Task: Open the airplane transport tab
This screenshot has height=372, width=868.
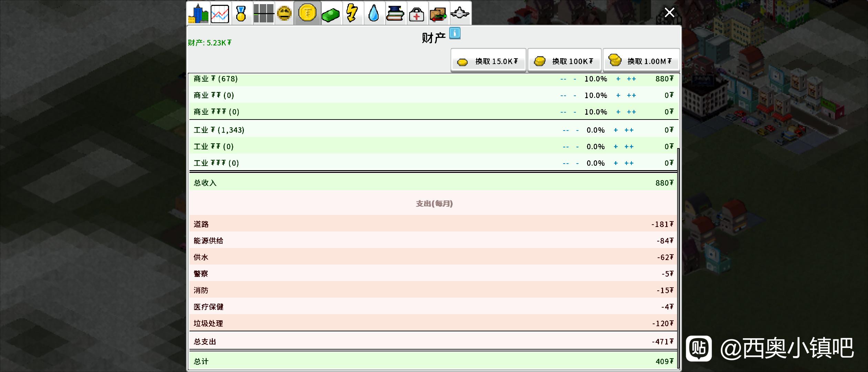Action: pos(460,13)
